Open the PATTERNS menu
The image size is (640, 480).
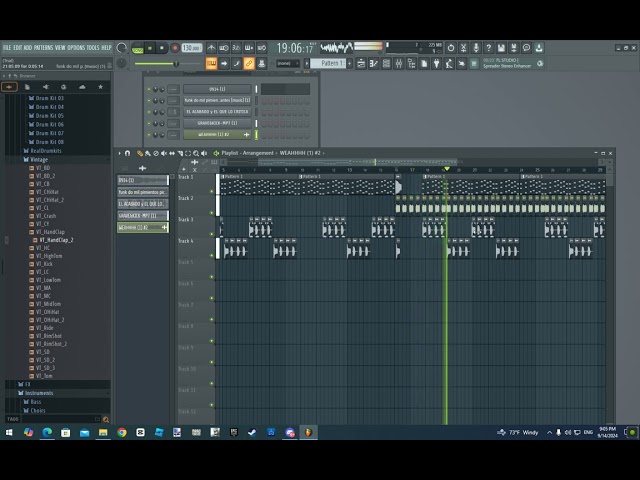tap(43, 48)
